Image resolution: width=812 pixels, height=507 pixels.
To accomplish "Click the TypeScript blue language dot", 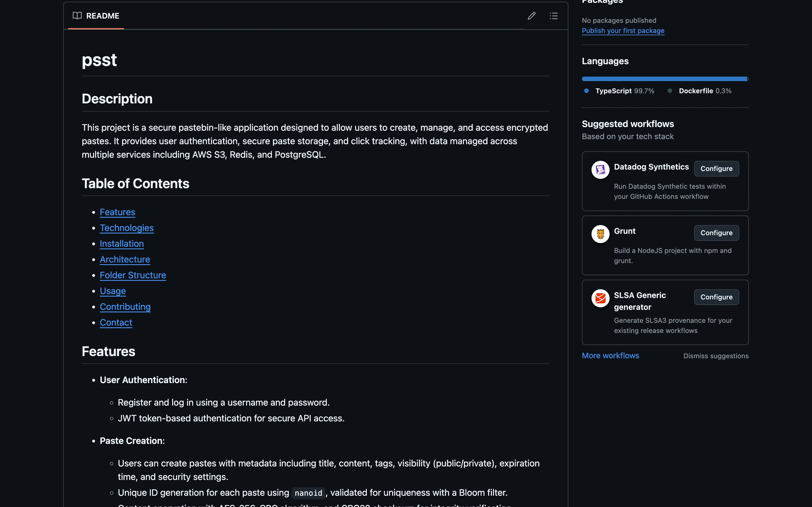I will (x=586, y=91).
